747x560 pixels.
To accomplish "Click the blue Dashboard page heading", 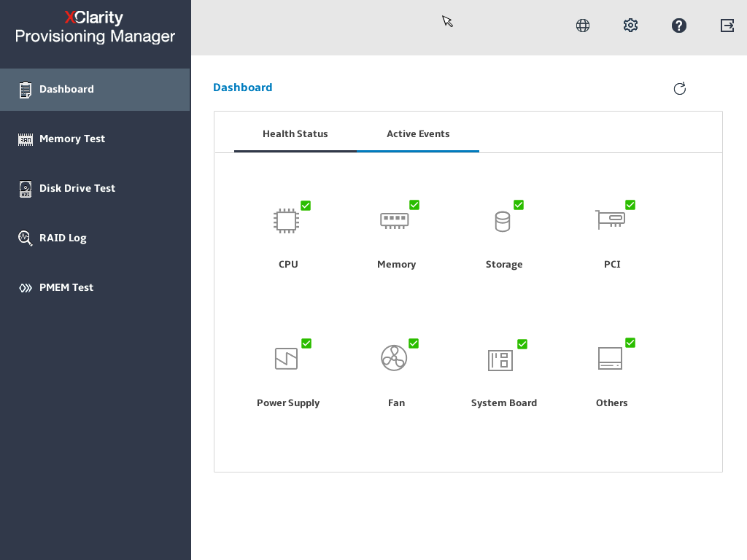I will (242, 87).
